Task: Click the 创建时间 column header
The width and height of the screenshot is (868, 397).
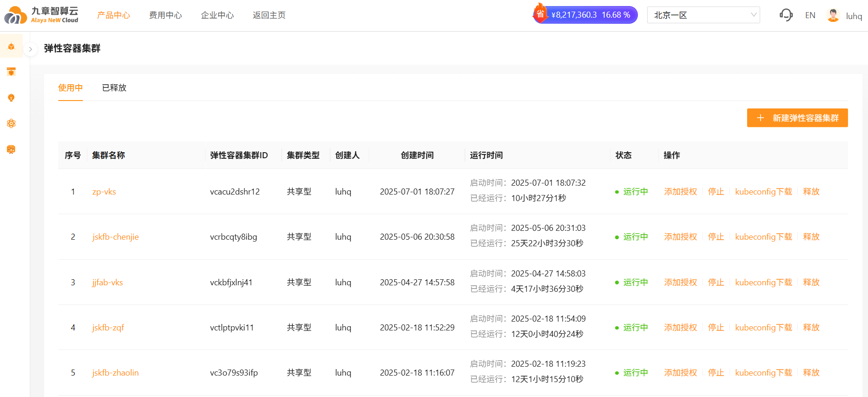Action: (417, 155)
